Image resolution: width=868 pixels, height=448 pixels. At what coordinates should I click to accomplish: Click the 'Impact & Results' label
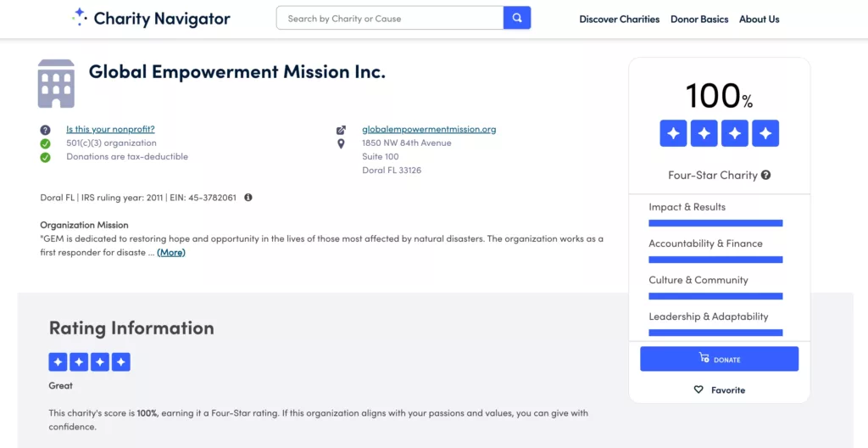tap(687, 207)
